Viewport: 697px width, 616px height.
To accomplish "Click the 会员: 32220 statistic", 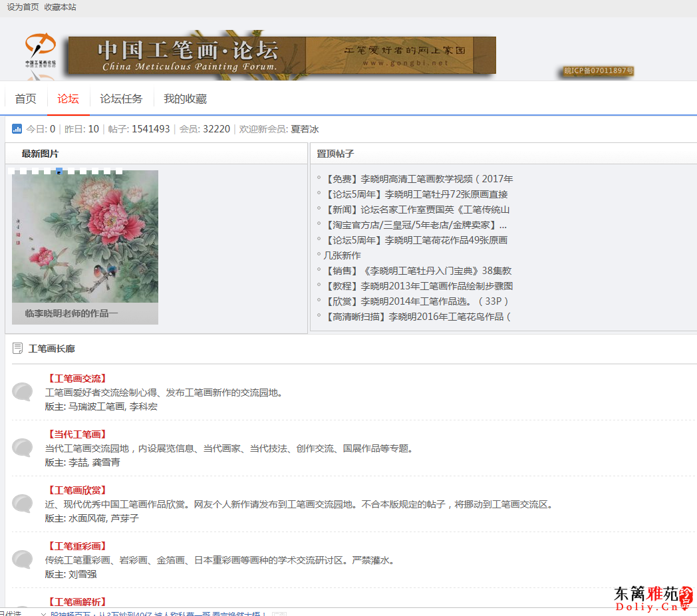I will click(x=204, y=129).
